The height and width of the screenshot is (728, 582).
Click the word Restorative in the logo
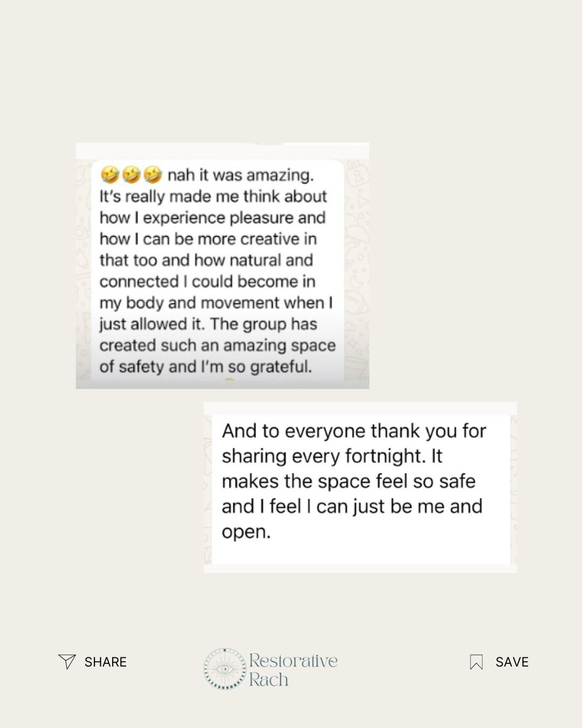pos(293,661)
